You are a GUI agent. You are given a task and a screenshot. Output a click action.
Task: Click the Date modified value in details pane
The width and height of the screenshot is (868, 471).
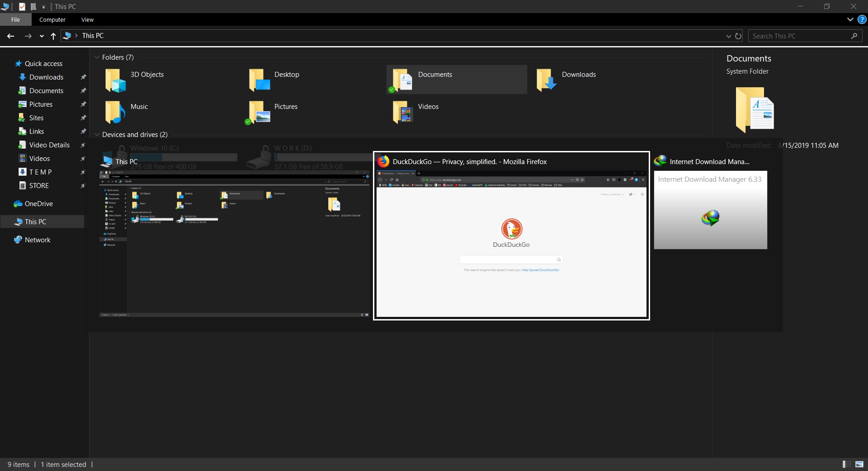(808, 146)
